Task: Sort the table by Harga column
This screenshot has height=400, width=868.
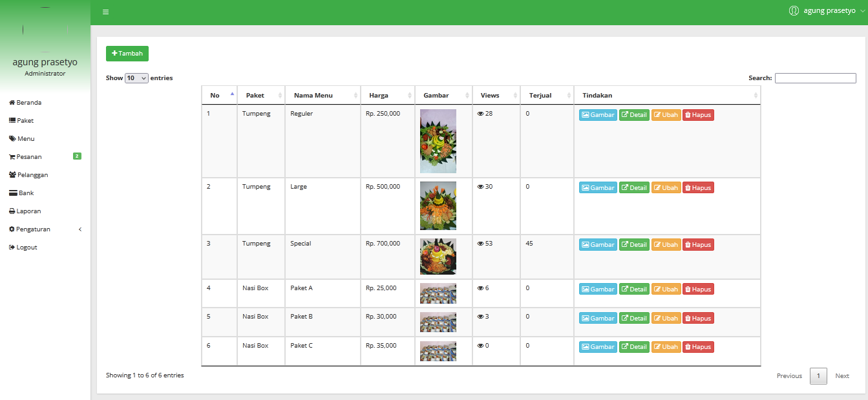Action: (x=387, y=96)
